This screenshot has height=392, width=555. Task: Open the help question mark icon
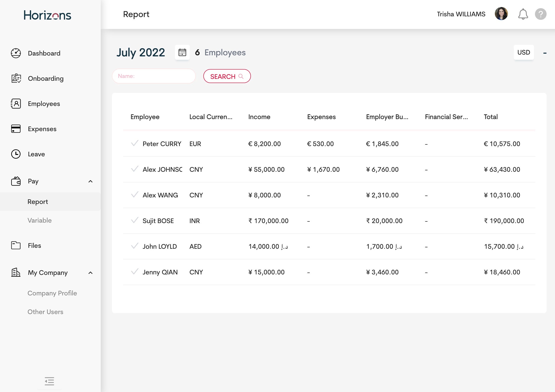[x=541, y=14]
